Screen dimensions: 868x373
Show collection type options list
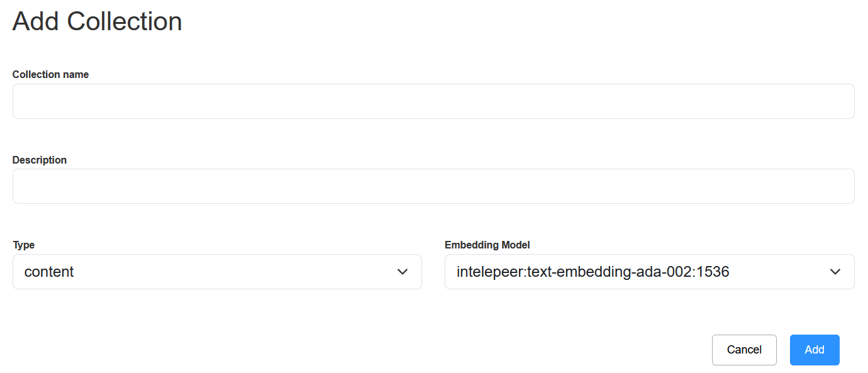[217, 272]
